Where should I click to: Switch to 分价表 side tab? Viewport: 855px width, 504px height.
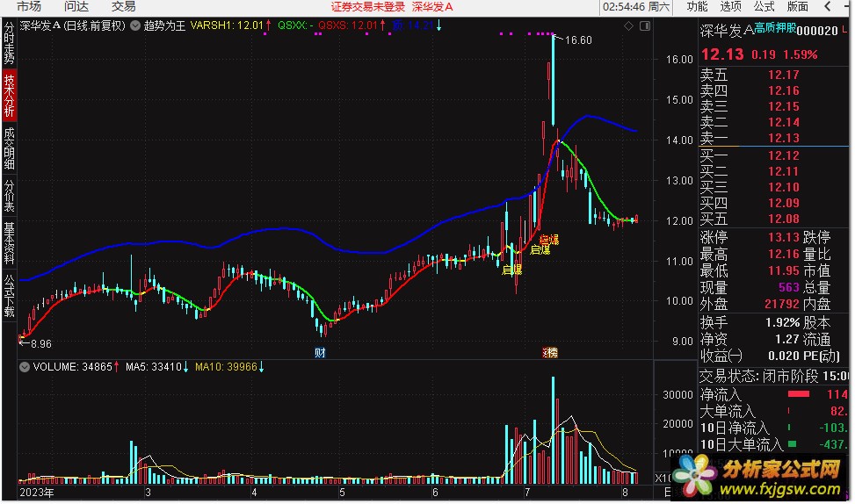point(10,196)
